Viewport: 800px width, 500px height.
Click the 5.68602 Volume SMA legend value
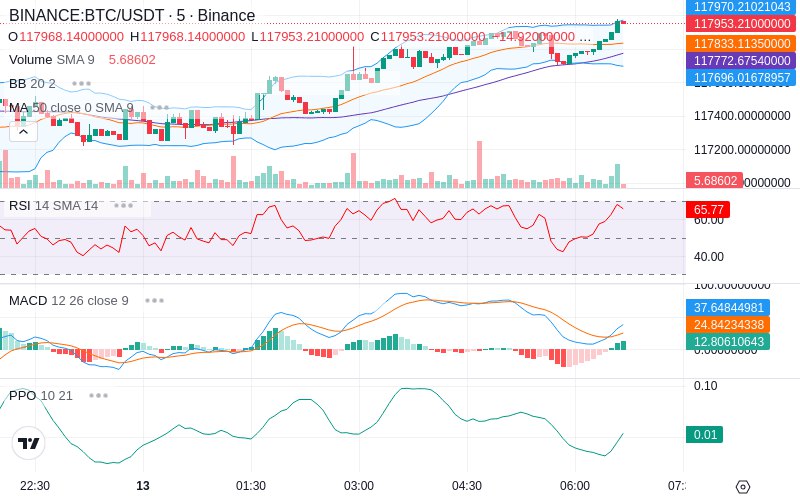click(132, 60)
